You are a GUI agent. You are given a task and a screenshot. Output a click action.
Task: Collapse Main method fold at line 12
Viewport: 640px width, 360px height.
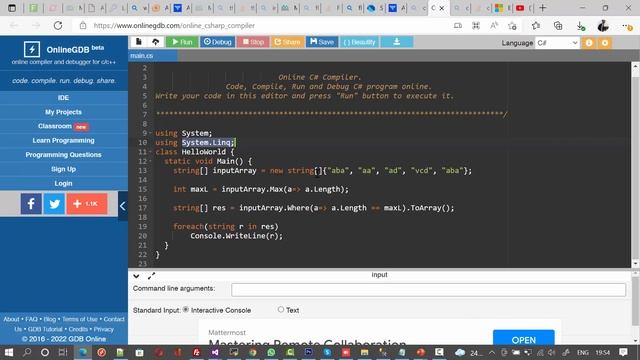click(150, 161)
